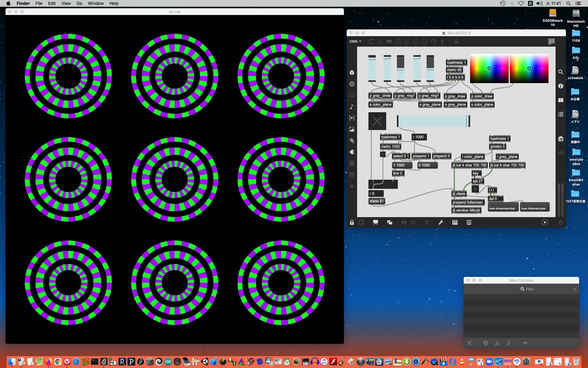Viewport: 588px width, 368px height.
Task: Open the calendar grid toolbar icon
Action: pos(551,41)
